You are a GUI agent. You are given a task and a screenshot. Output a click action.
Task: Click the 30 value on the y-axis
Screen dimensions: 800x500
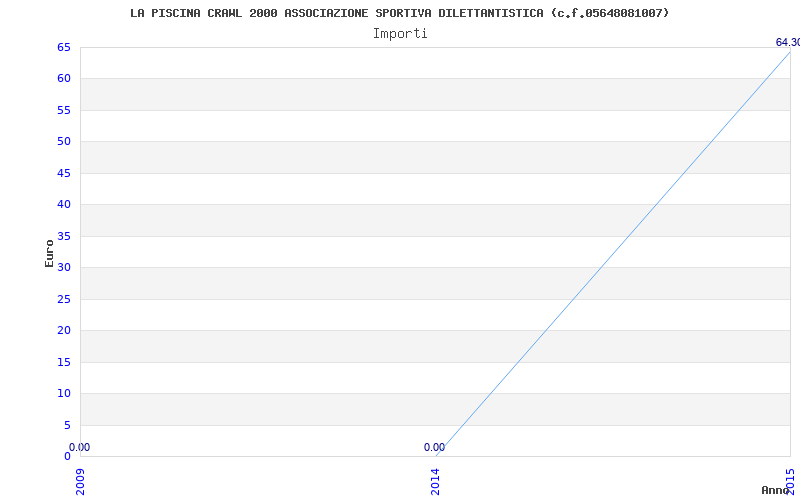tap(64, 267)
